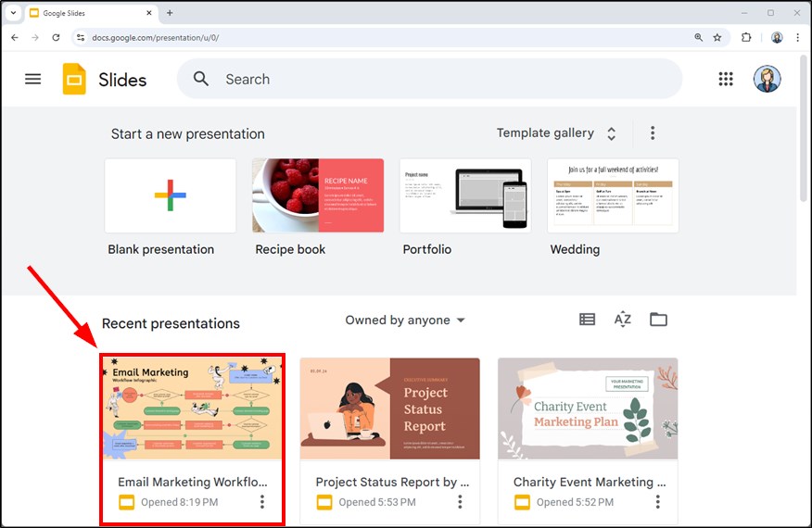The height and width of the screenshot is (528, 812).
Task: Reload the page
Action: pyautogui.click(x=56, y=37)
